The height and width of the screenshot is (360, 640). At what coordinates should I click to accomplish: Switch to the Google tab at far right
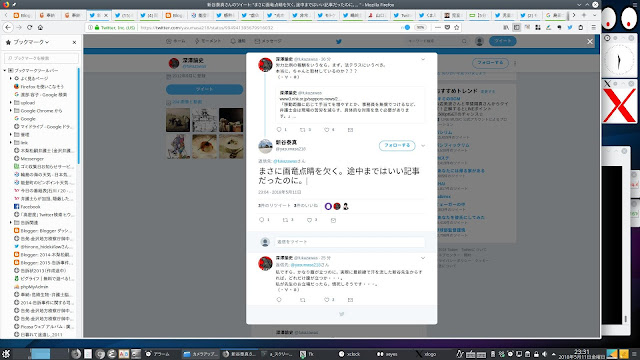tap(555, 15)
